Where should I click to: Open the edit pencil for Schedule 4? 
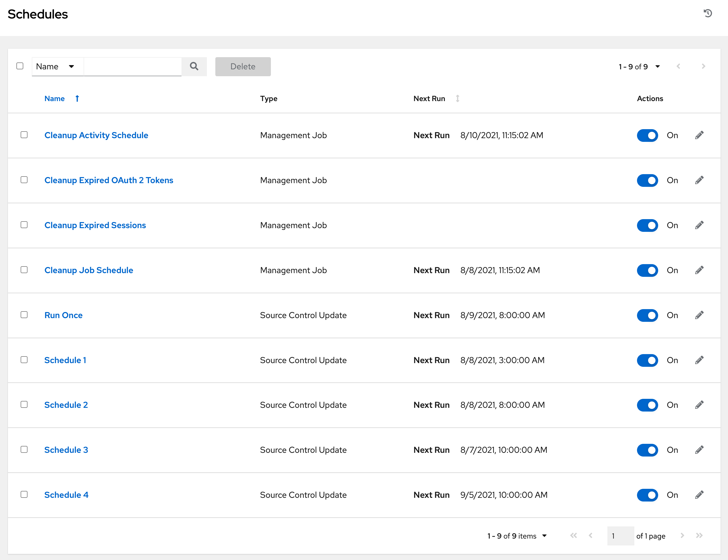tap(699, 495)
